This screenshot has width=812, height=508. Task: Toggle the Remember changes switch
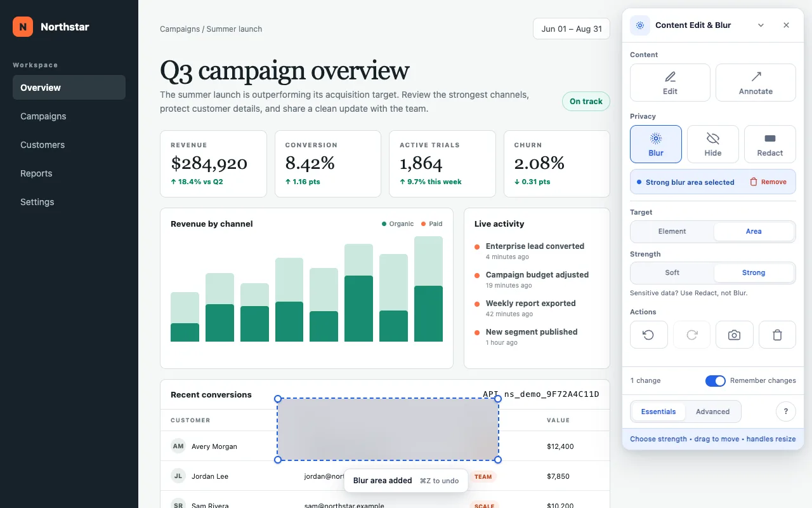pos(716,380)
